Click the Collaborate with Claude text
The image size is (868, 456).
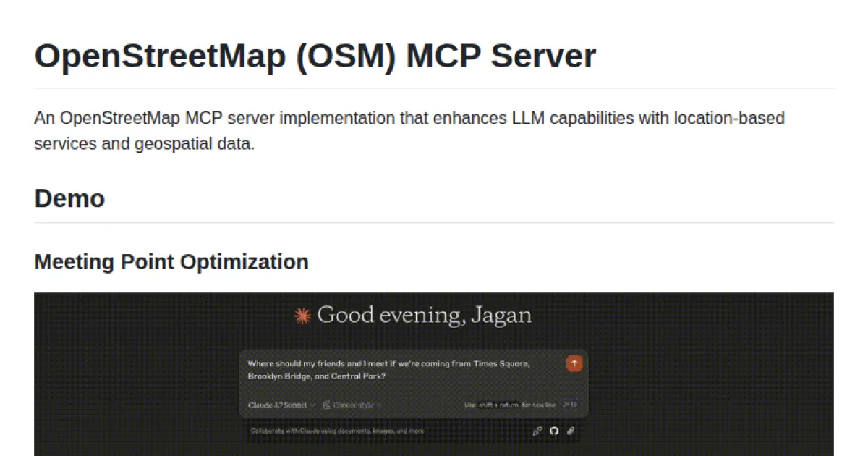click(x=337, y=431)
